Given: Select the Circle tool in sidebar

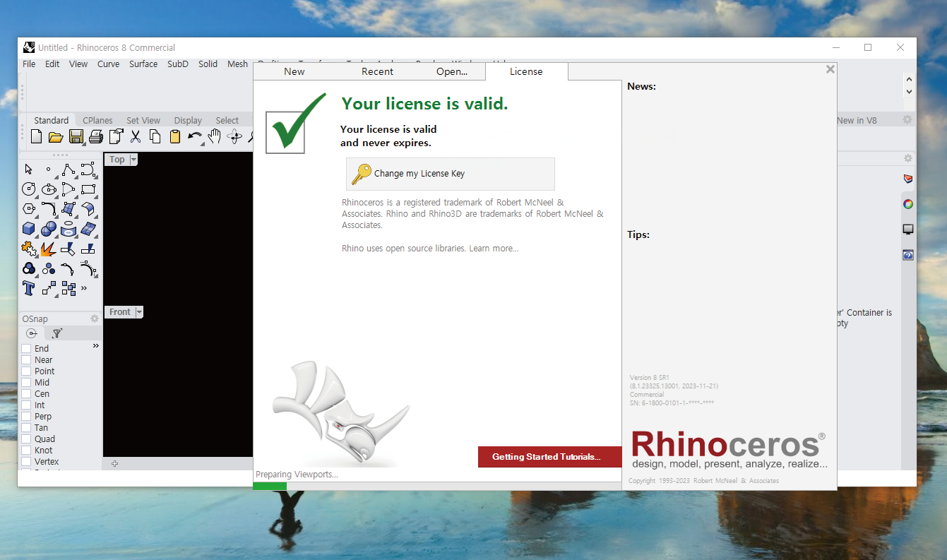Looking at the screenshot, I should click(x=29, y=189).
